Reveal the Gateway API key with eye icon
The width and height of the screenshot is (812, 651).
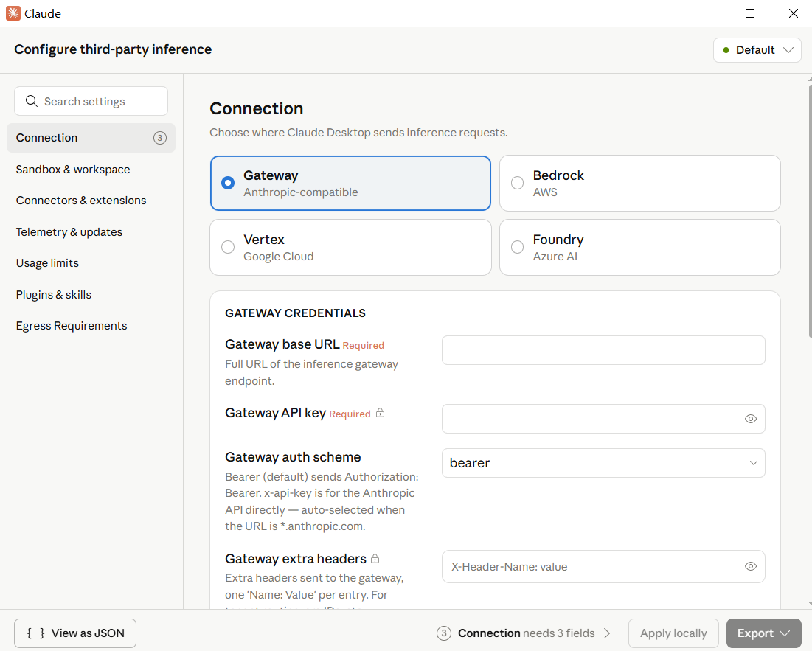tap(750, 419)
